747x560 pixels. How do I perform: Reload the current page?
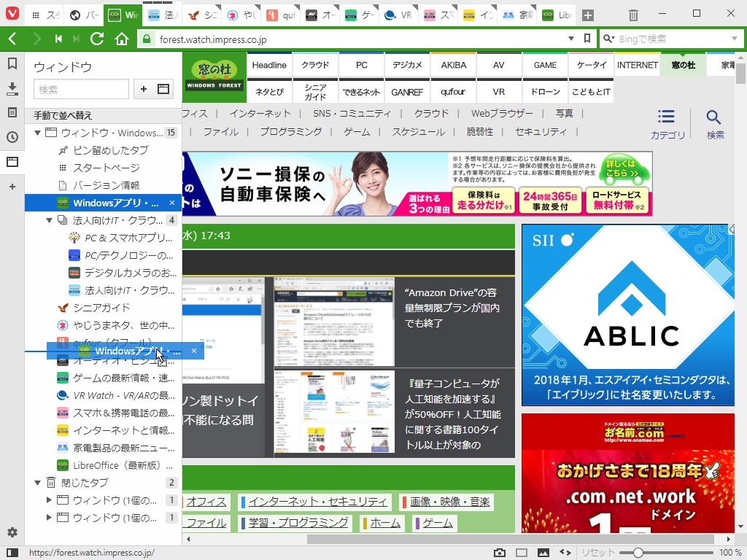click(x=97, y=39)
